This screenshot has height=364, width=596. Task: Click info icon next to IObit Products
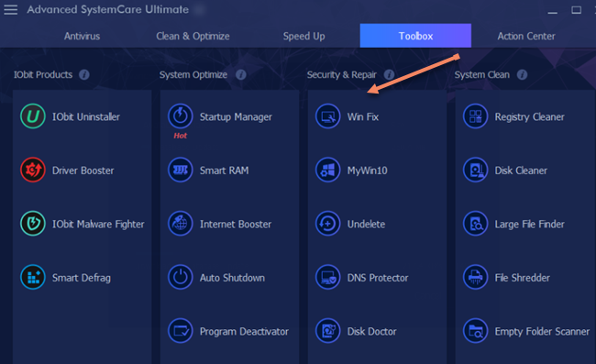(84, 74)
